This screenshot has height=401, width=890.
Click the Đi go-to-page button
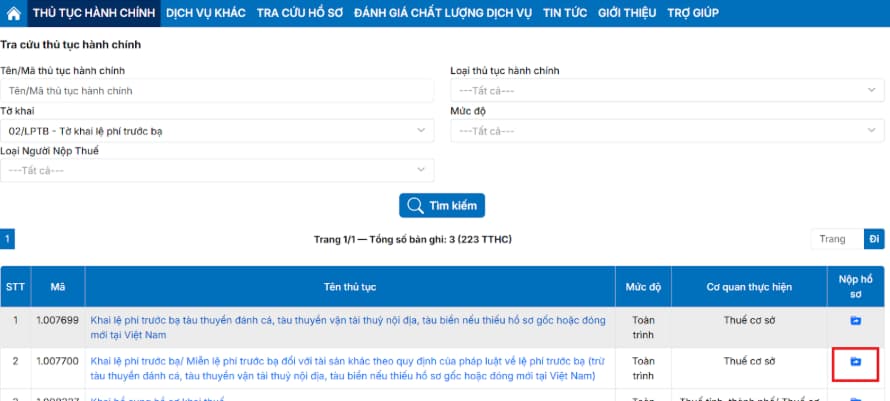pyautogui.click(x=874, y=239)
